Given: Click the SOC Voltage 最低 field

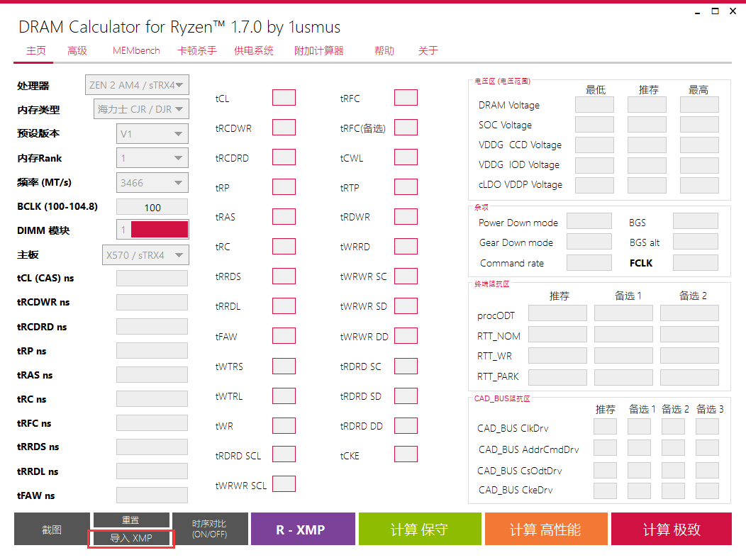Looking at the screenshot, I should (x=595, y=125).
